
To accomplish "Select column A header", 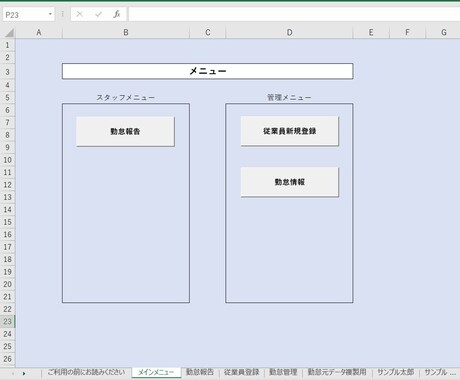I will (x=39, y=33).
